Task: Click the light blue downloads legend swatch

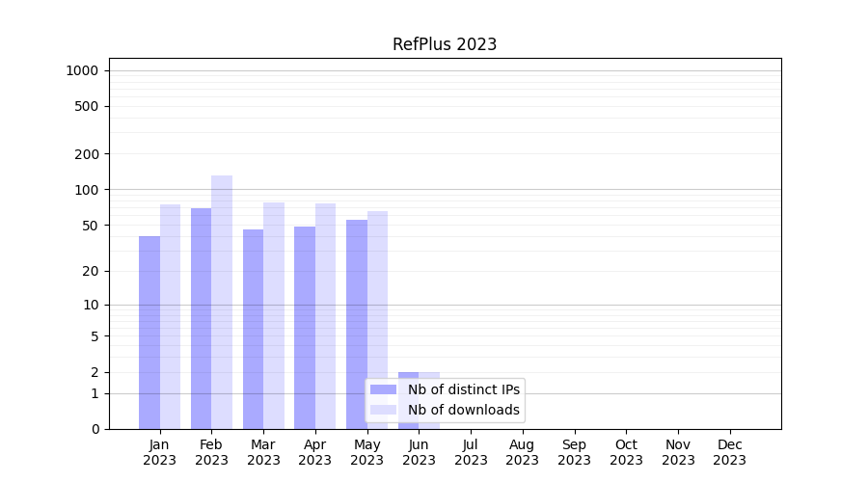Action: tap(383, 410)
